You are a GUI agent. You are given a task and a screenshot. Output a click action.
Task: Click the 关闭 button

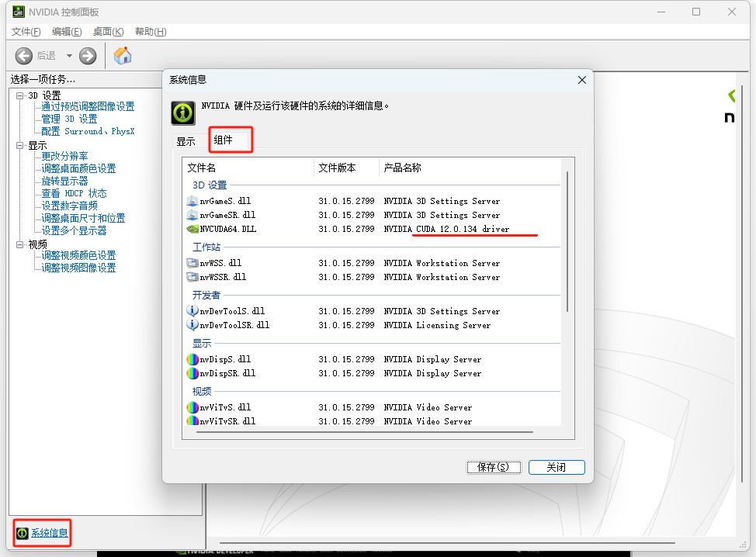(557, 467)
